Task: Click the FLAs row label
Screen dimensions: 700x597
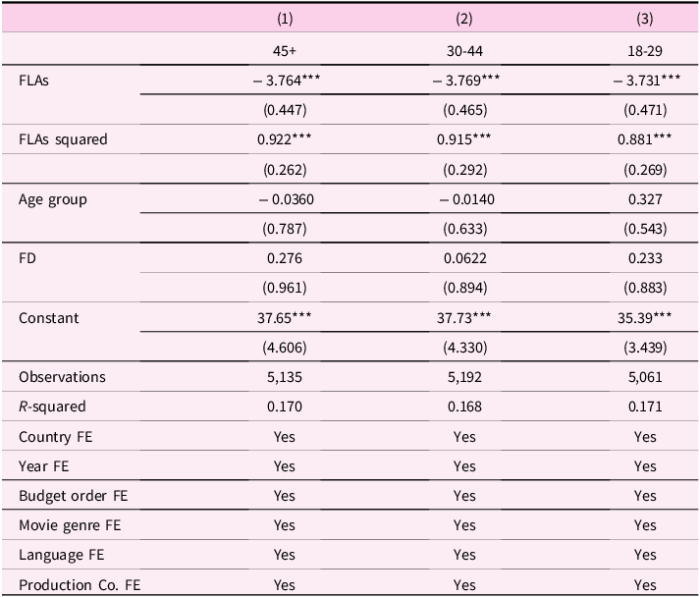Action: (33, 81)
